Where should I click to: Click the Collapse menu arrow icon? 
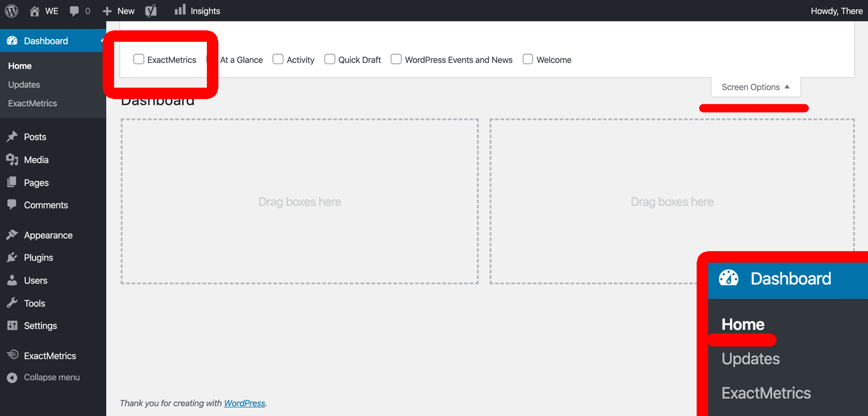[x=12, y=377]
